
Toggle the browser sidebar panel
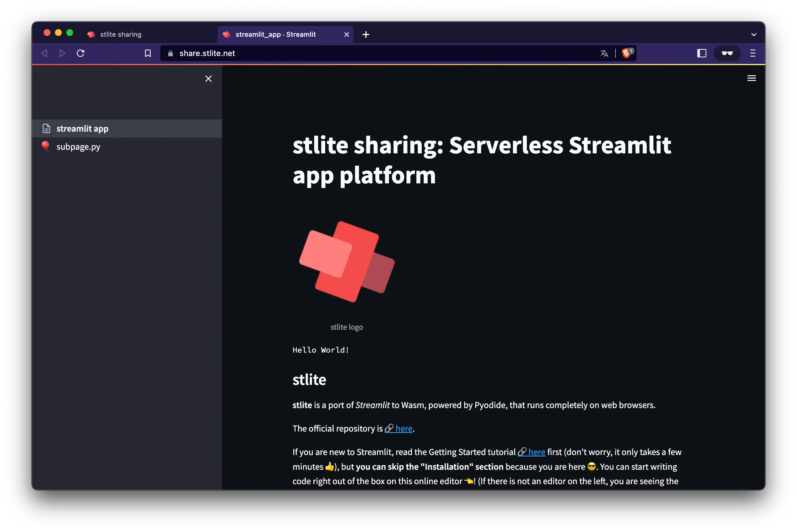[x=702, y=53]
